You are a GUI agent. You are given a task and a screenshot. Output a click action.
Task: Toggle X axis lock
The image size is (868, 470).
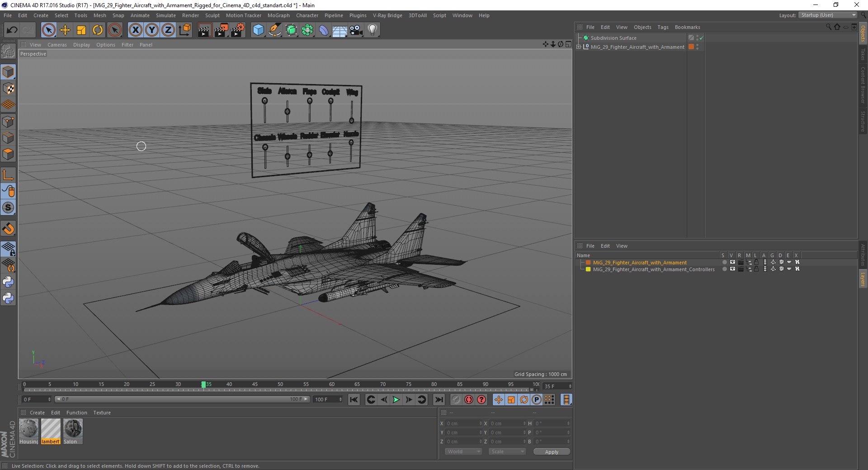click(135, 30)
